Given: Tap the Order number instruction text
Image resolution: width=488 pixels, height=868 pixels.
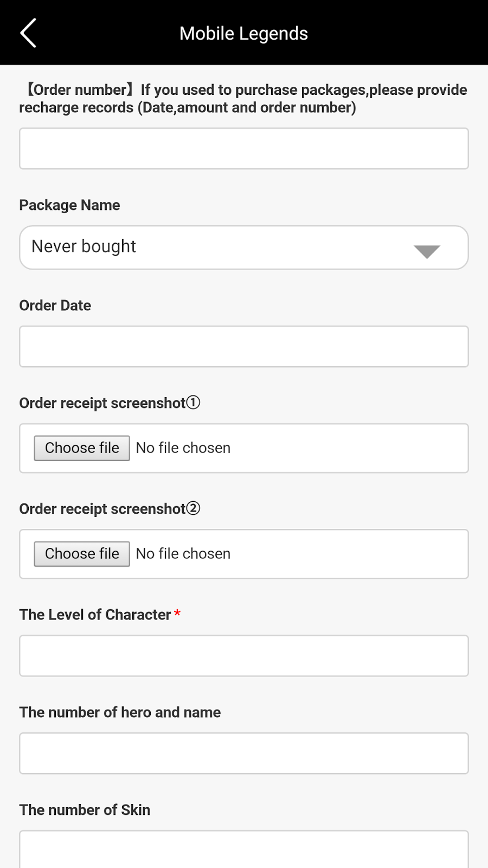Looking at the screenshot, I should pyautogui.click(x=244, y=99).
